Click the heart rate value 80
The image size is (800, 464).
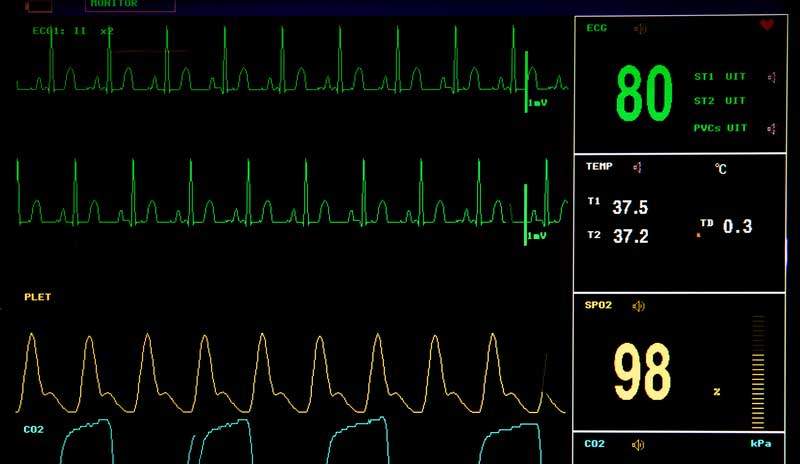pos(644,95)
